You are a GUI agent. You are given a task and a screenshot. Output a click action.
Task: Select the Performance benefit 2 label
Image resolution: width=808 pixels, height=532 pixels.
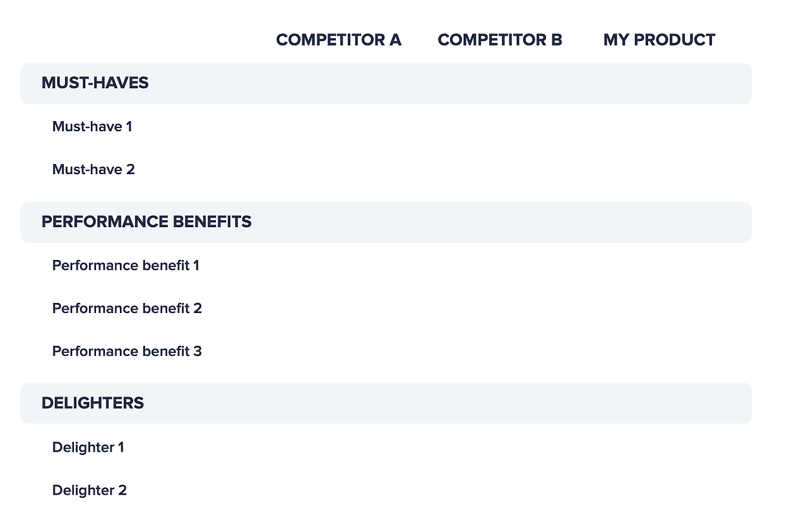127,308
